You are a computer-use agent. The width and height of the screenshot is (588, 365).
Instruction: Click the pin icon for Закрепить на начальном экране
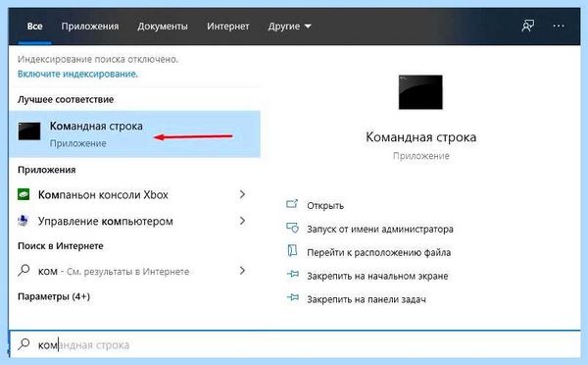(x=292, y=275)
